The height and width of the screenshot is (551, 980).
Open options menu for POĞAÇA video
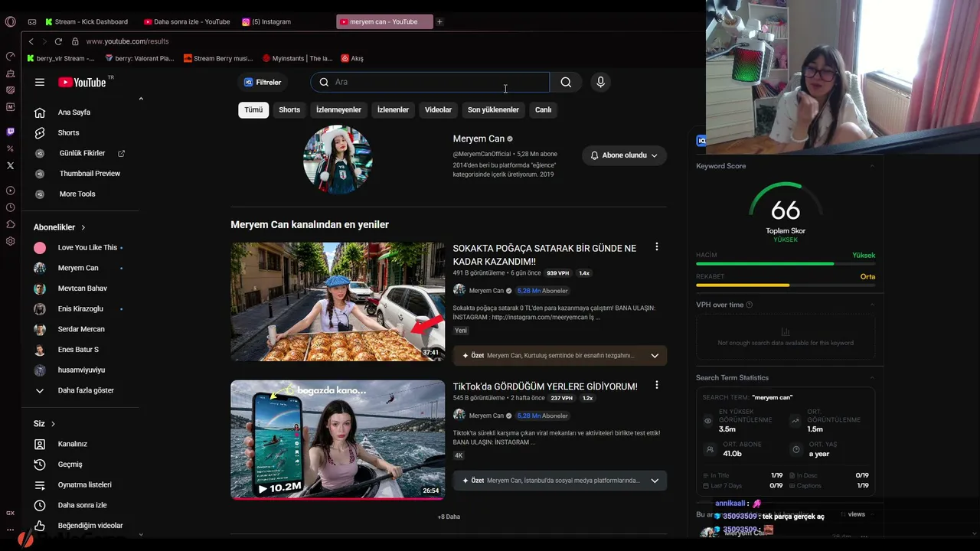pyautogui.click(x=656, y=247)
